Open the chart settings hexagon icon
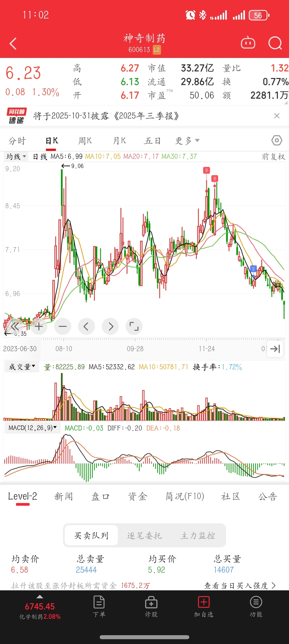Screen dimensions: 289x644 pyautogui.click(x=277, y=140)
